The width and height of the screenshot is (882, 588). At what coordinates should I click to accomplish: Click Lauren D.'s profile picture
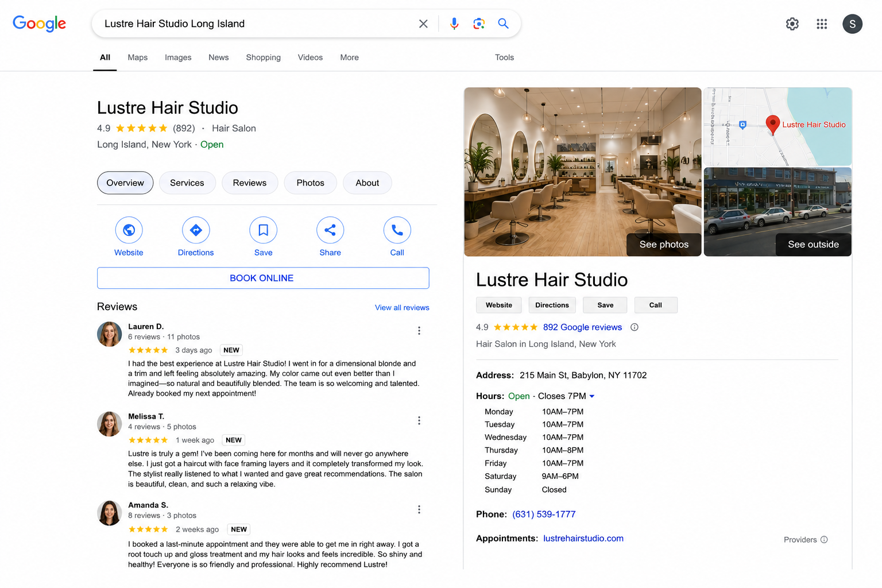pyautogui.click(x=109, y=334)
